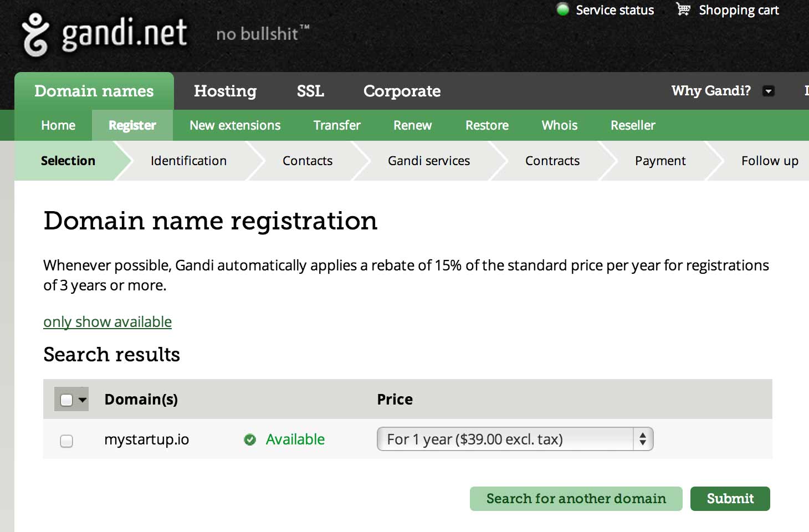Screen dimensions: 809x532
Task: Click the Why Gandi? link
Action: (711, 91)
